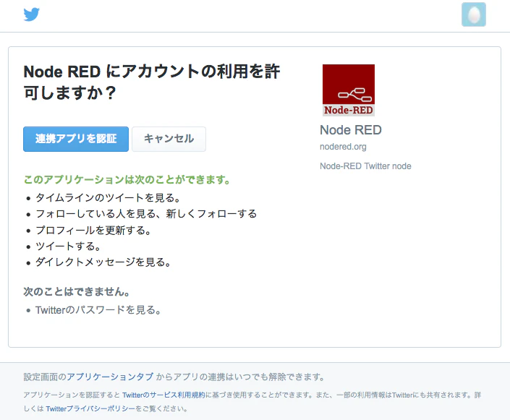Click list item プロフィールを更新する。
Screen dimensions: 510x420
93,230
